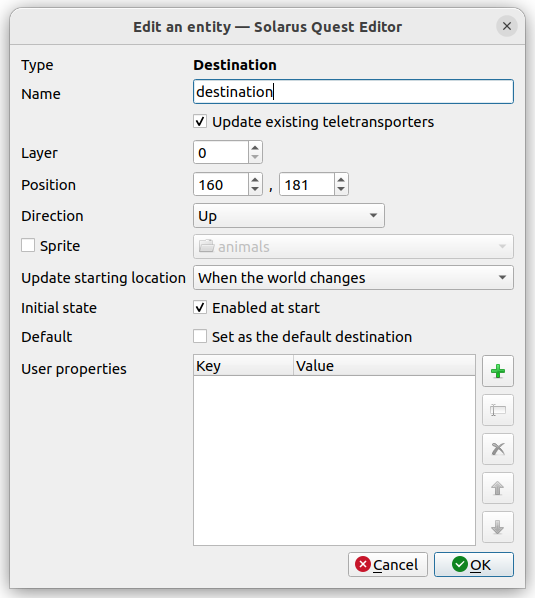Click the Update starting location label
535x598 pixels.
click(103, 278)
